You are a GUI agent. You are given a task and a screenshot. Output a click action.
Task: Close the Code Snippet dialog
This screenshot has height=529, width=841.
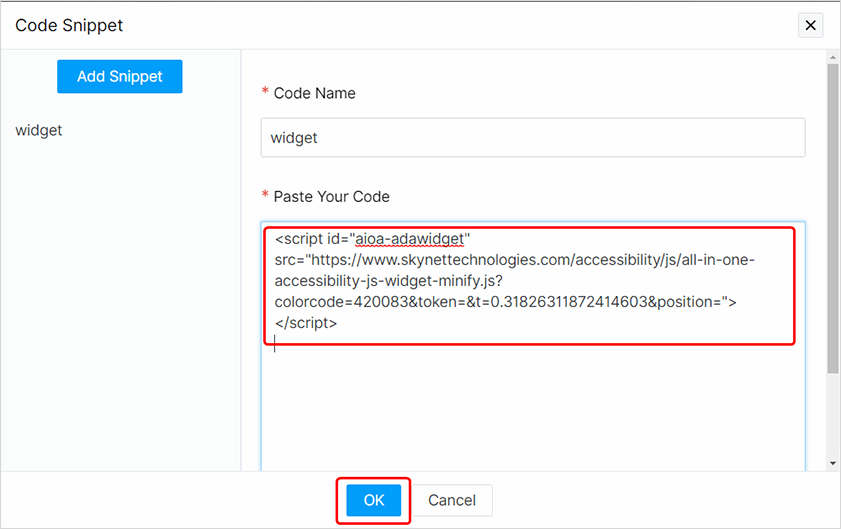pyautogui.click(x=810, y=25)
